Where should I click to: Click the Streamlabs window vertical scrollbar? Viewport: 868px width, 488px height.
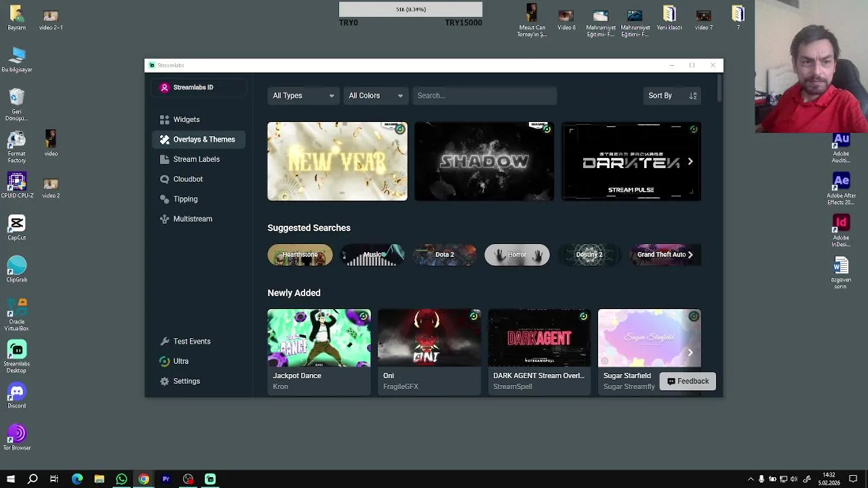[x=719, y=89]
